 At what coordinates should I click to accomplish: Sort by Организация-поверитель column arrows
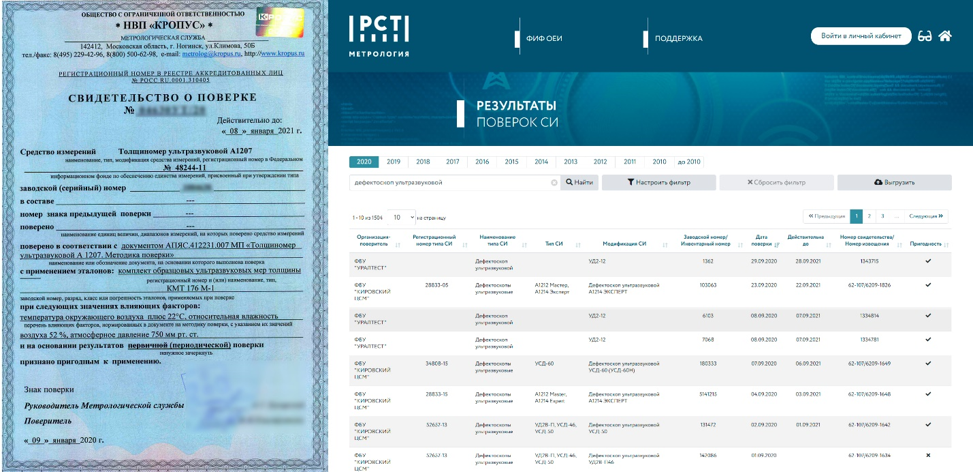tap(397, 247)
